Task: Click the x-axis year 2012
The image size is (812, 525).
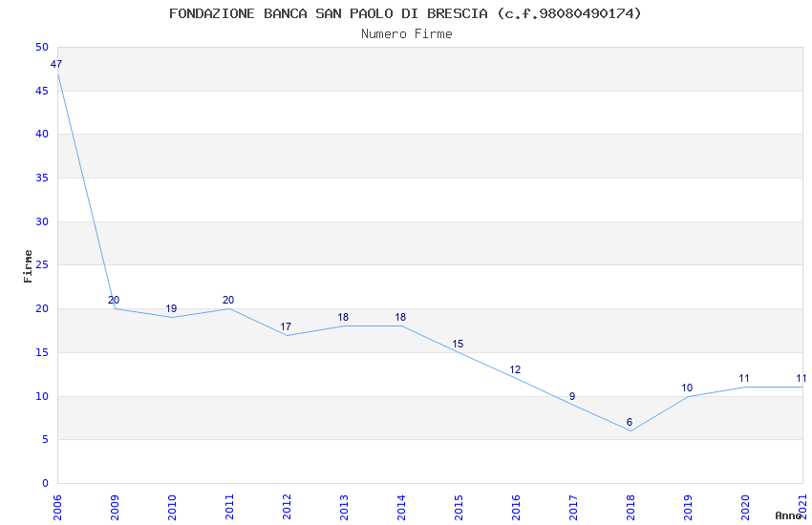Action: tap(287, 507)
